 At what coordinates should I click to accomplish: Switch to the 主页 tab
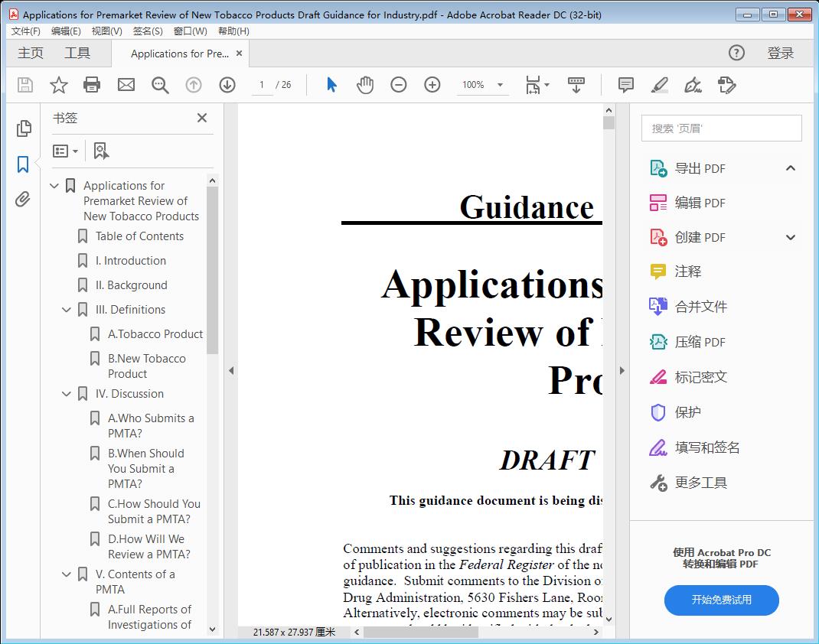(x=31, y=53)
